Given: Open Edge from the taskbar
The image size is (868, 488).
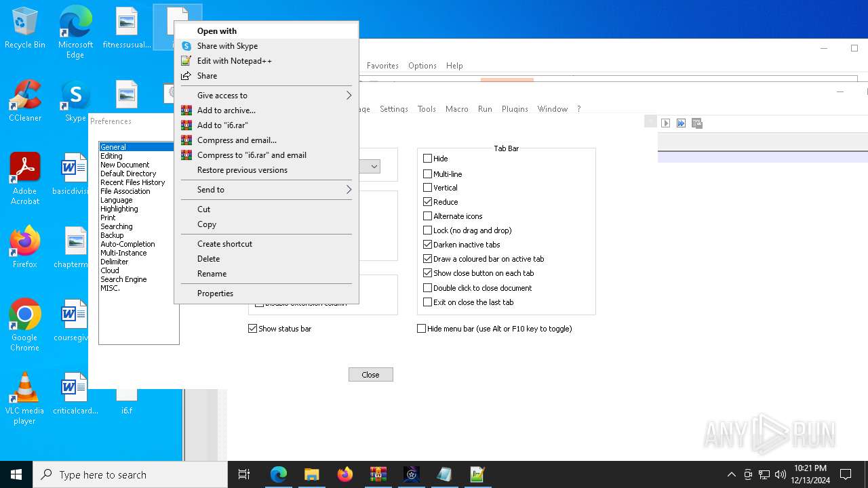Looking at the screenshot, I should click(279, 474).
